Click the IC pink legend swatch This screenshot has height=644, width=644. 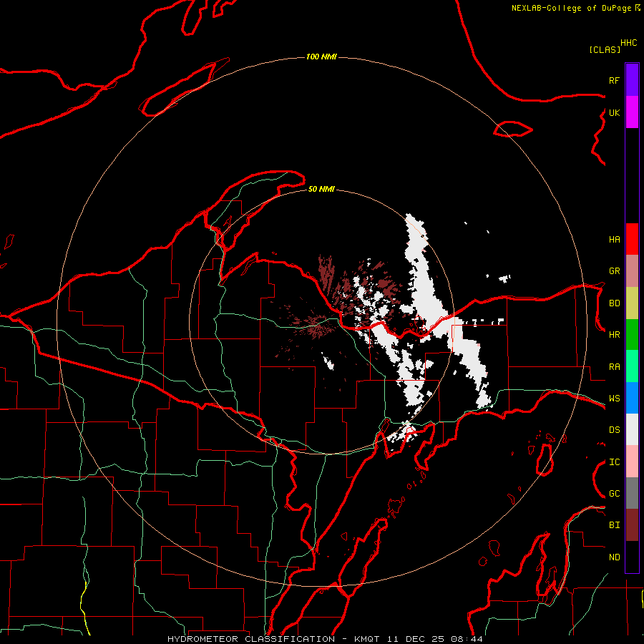point(632,462)
